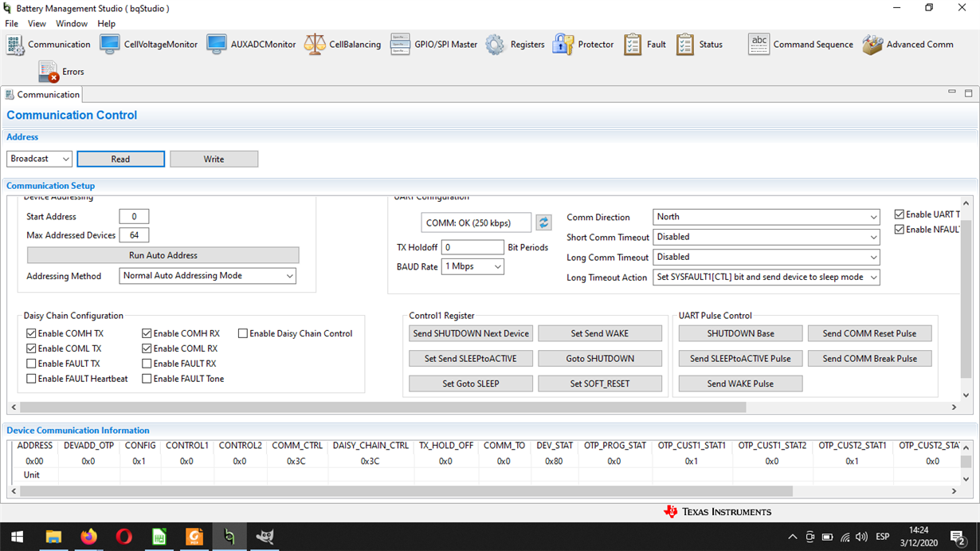This screenshot has height=551, width=980.
Task: Select the Communication tab
Action: pyautogui.click(x=42, y=94)
